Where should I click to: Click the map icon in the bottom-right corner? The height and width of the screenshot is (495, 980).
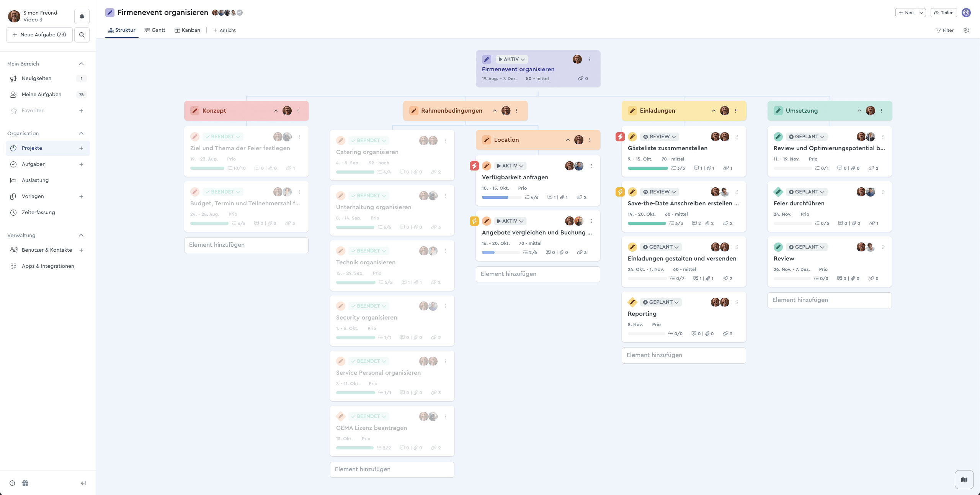[x=964, y=479]
